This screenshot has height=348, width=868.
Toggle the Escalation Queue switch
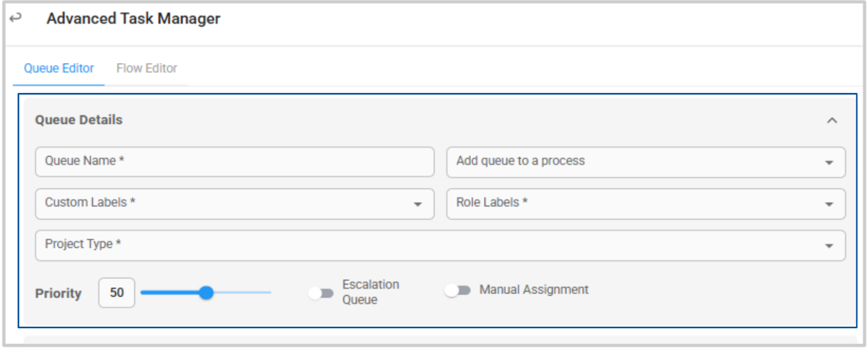[x=321, y=293]
